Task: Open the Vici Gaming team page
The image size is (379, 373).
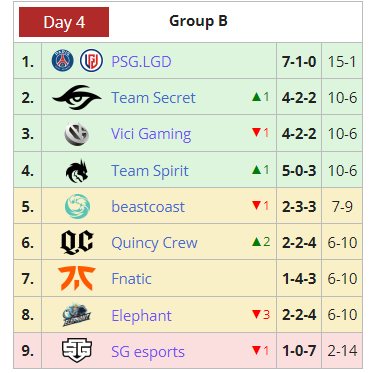Action: tap(151, 134)
